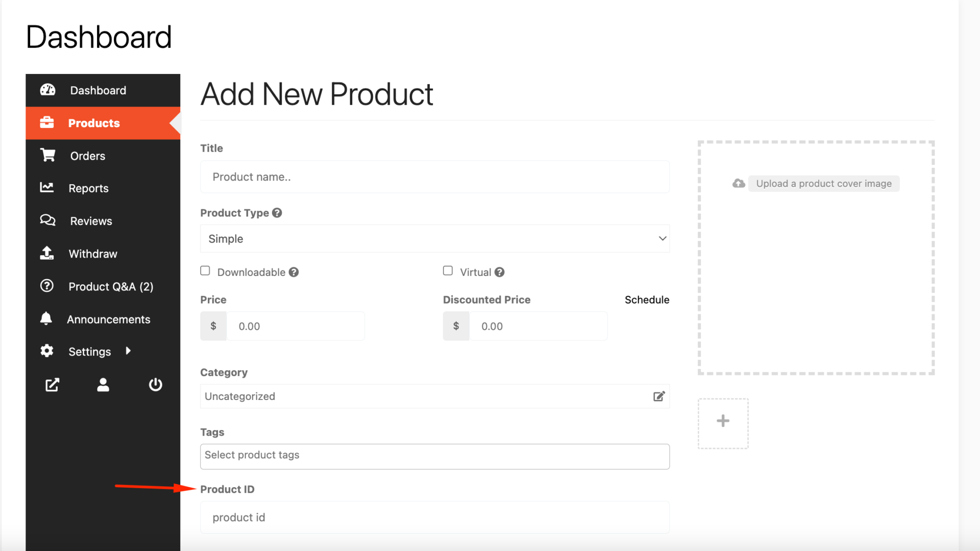Screen dimensions: 980x551
Task: Click the Product Type help tooltip icon
Action: pyautogui.click(x=277, y=213)
